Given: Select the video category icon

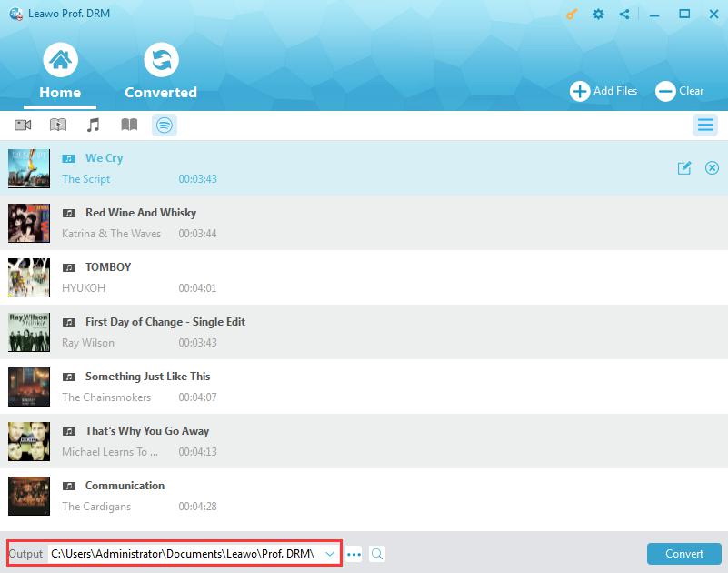Looking at the screenshot, I should click(x=23, y=125).
